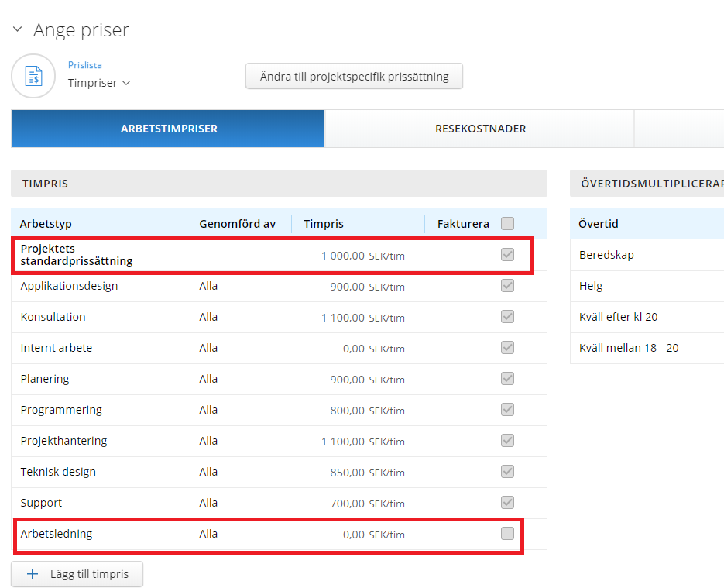Click the Genomförd av column header
724x588 pixels.
click(237, 224)
